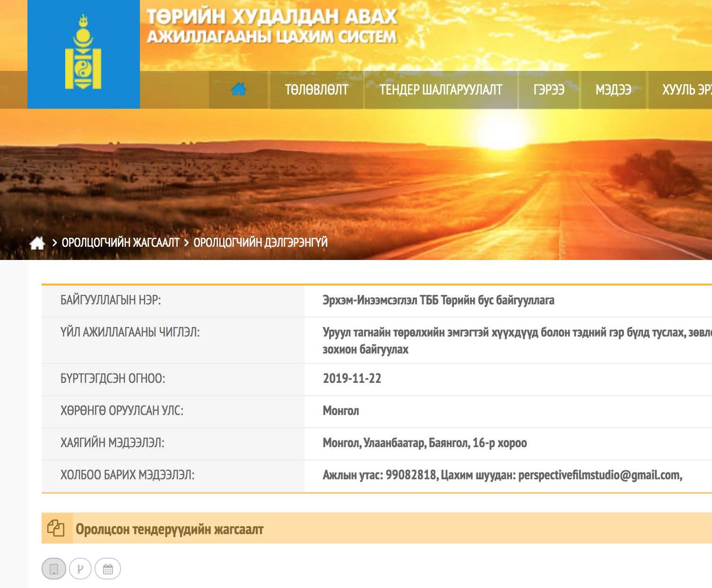This screenshot has height=588, width=712.
Task: Click the registration date 2019-11-22
Action: point(352,379)
